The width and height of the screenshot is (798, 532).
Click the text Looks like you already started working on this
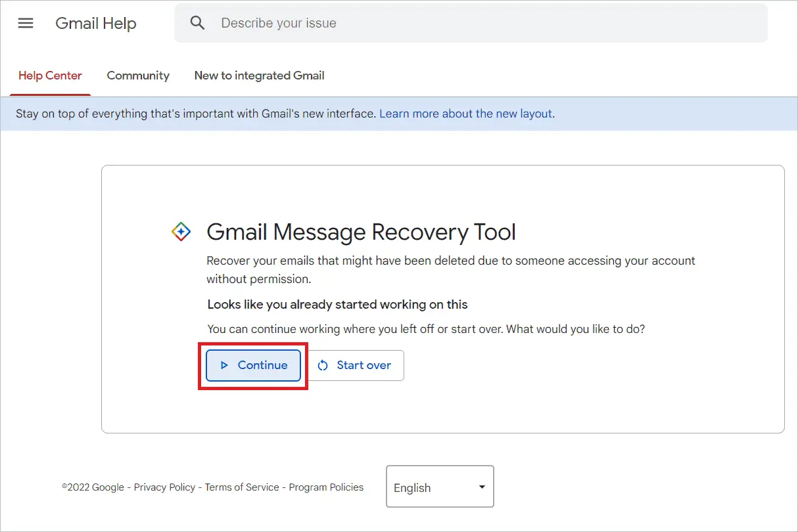pyautogui.click(x=337, y=304)
